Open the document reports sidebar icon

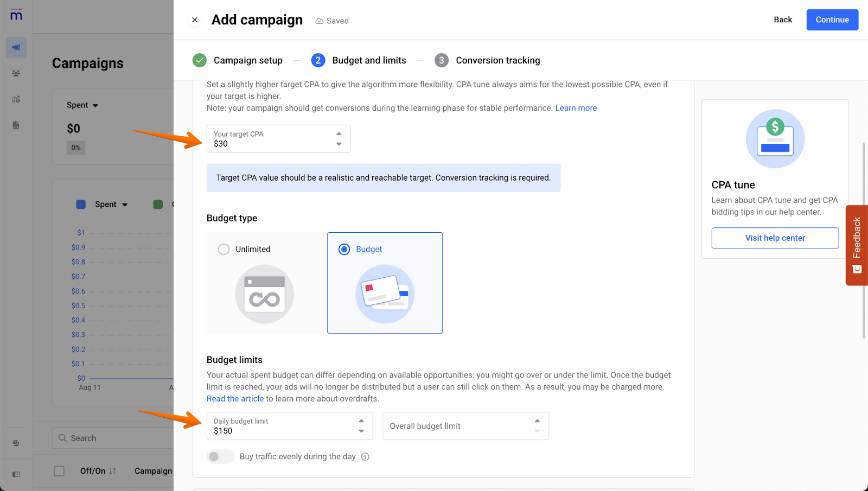(16, 125)
